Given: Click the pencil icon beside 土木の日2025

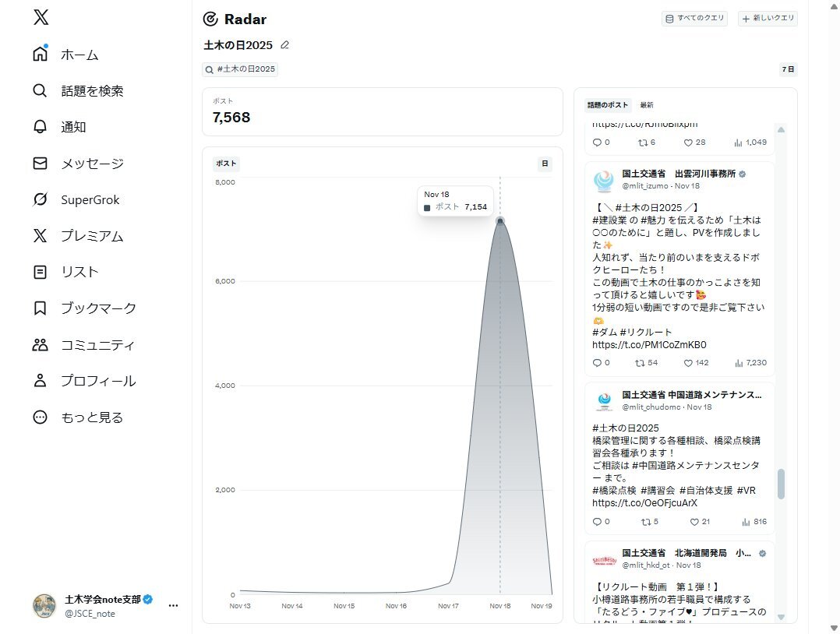Looking at the screenshot, I should tap(284, 45).
